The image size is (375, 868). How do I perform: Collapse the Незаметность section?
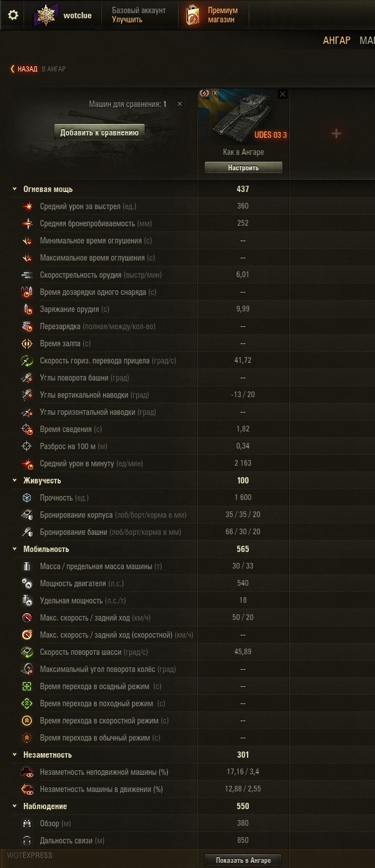[15, 755]
